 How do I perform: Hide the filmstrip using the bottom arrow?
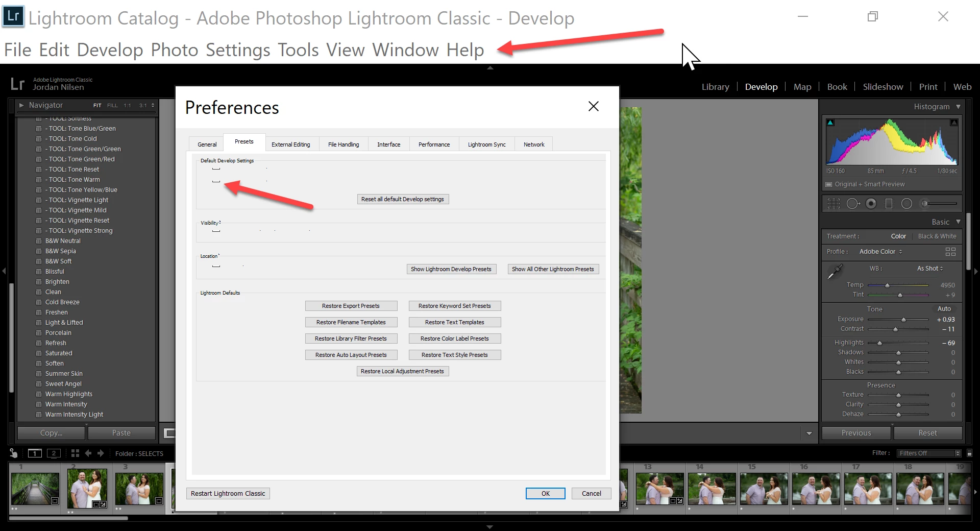pos(490,527)
